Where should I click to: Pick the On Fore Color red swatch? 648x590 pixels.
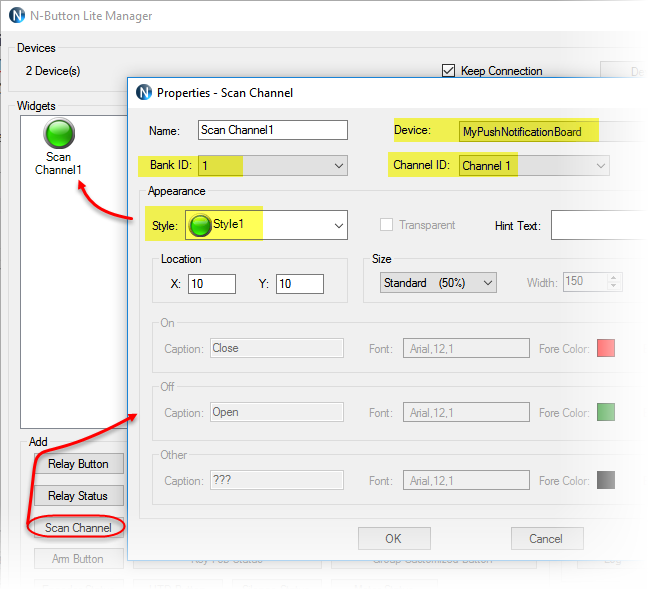[606, 348]
